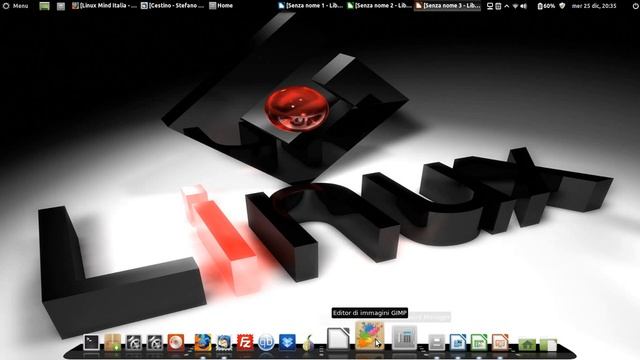
Task: Open the clock showing mer 25 dic, 20:35
Action: coord(594,6)
